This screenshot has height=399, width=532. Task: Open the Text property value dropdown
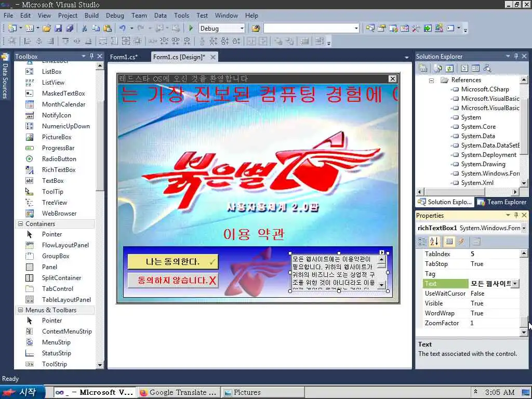tap(515, 283)
